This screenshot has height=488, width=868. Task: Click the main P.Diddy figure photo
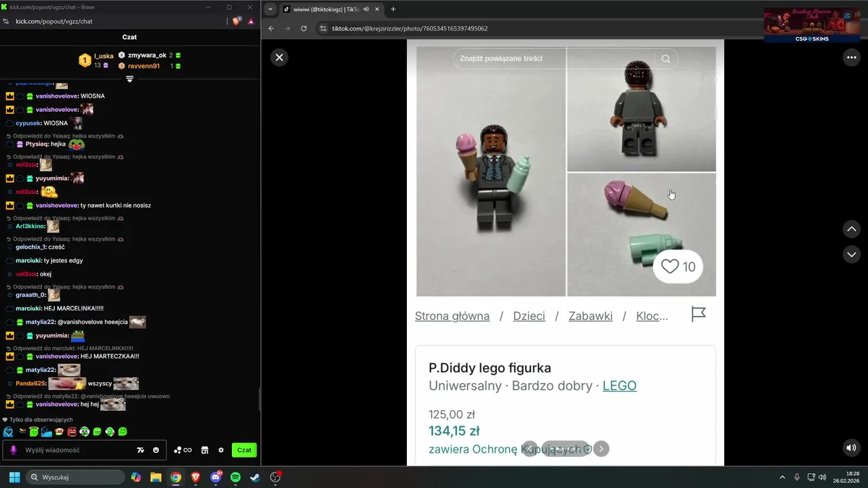pos(491,171)
